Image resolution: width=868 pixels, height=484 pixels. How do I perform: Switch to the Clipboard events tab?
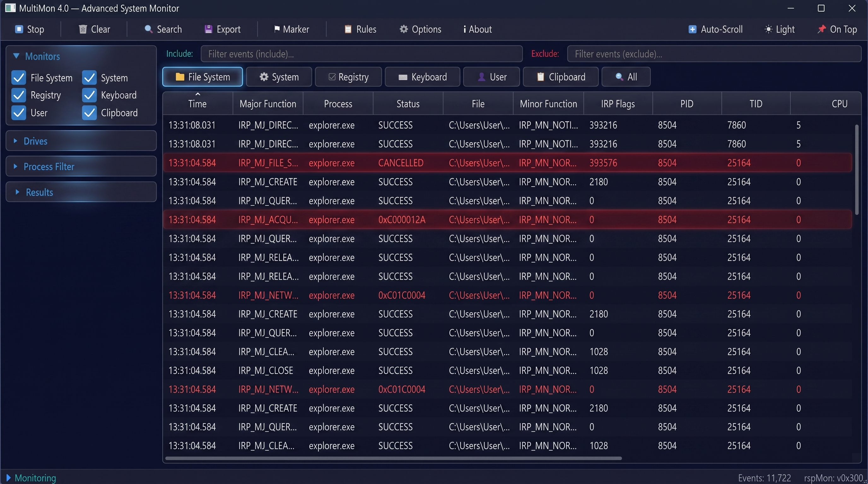(561, 77)
